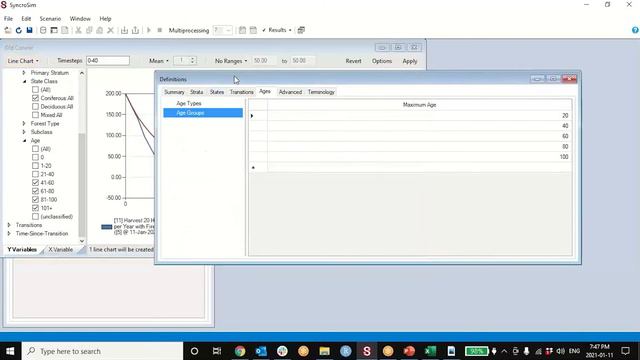Click the Import download-arrow icon
The height and width of the screenshot is (360, 640).
point(124,30)
